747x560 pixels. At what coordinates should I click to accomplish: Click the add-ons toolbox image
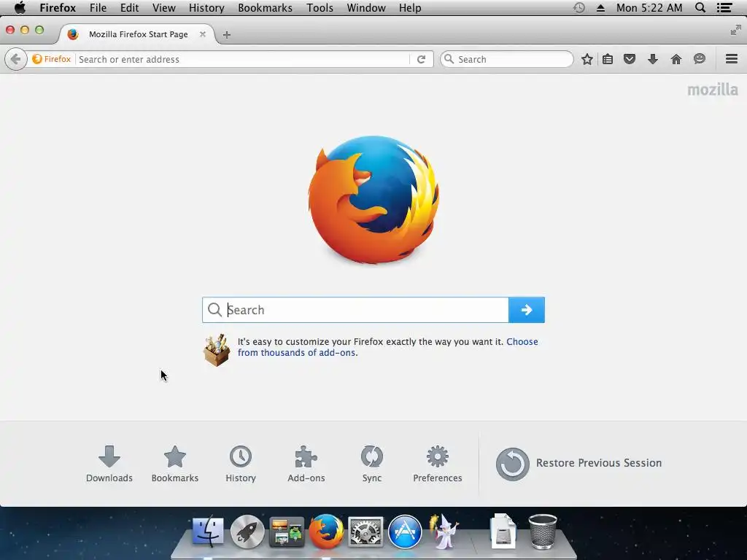(217, 349)
